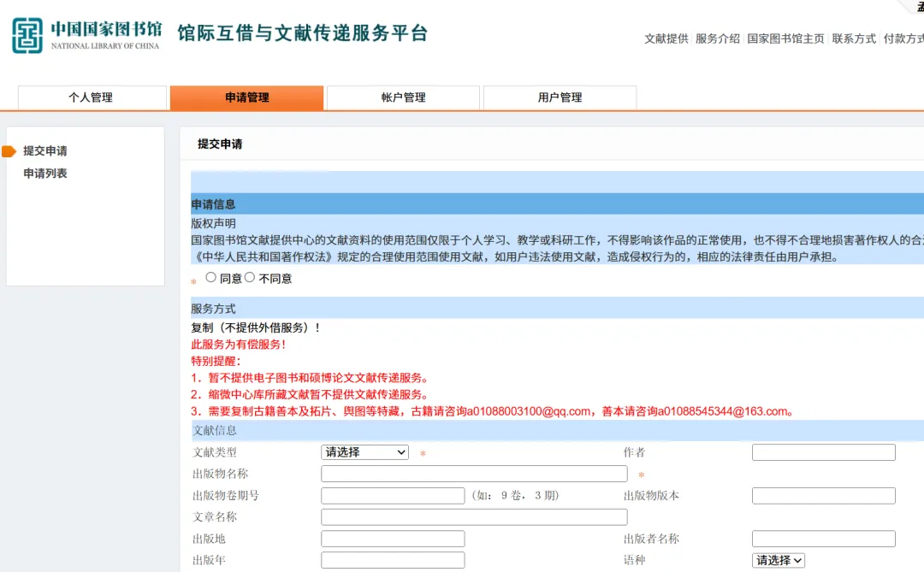Click the 馆际互借与文献传递服务平台 title
The image size is (924, 572).
(x=303, y=33)
